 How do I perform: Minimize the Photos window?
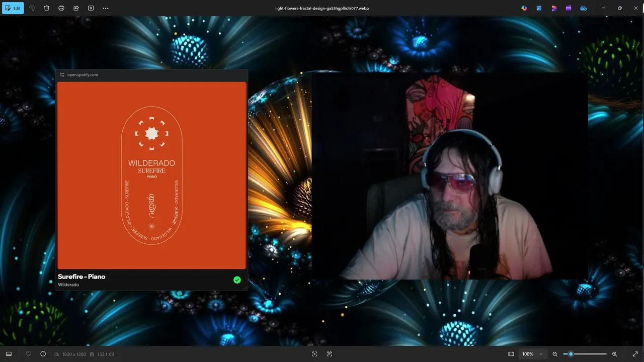[x=604, y=8]
